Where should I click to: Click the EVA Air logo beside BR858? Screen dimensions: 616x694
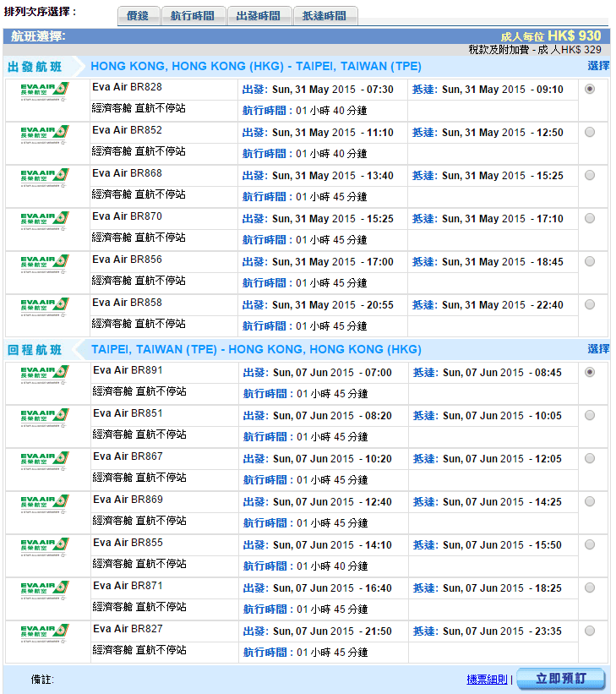point(44,306)
